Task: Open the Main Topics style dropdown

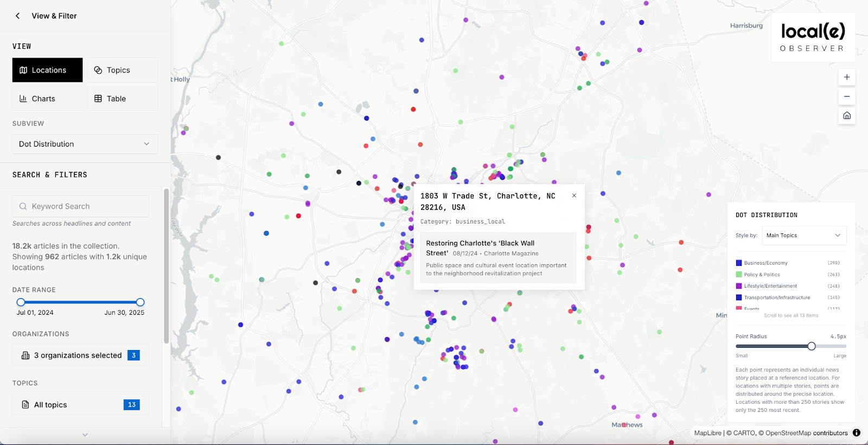Action: pyautogui.click(x=803, y=236)
